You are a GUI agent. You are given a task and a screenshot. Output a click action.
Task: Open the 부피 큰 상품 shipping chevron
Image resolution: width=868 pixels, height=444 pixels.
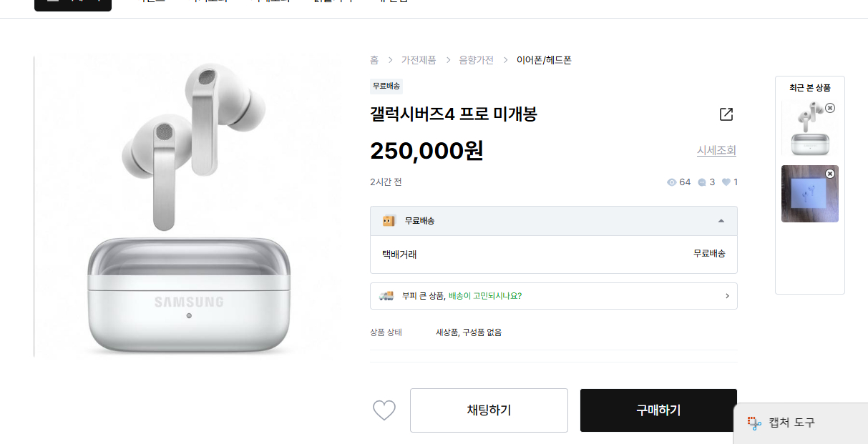[727, 296]
